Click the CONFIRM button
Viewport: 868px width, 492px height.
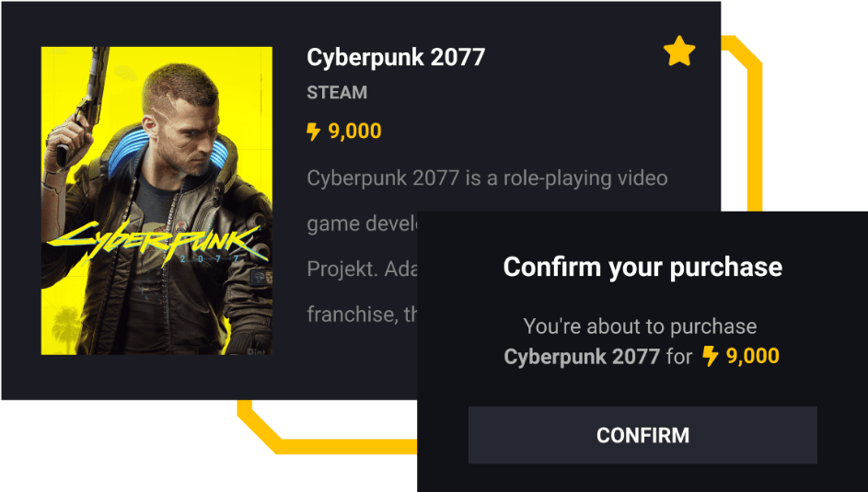pos(642,435)
